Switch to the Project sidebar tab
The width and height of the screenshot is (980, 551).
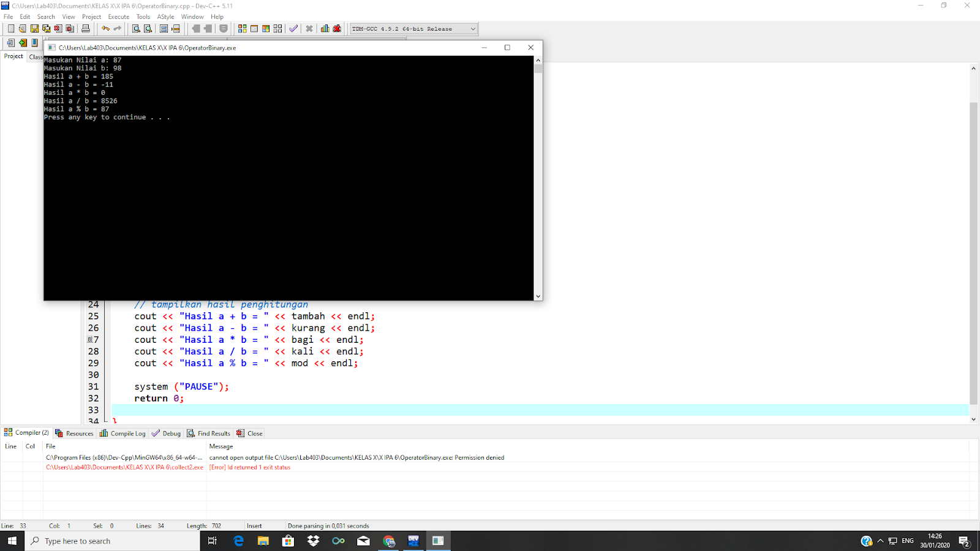click(13, 56)
